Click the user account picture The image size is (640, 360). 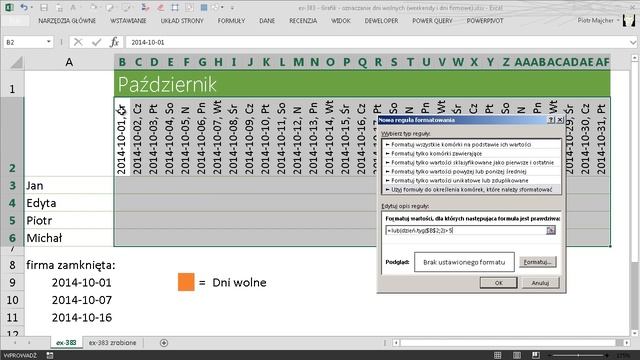pos(629,20)
